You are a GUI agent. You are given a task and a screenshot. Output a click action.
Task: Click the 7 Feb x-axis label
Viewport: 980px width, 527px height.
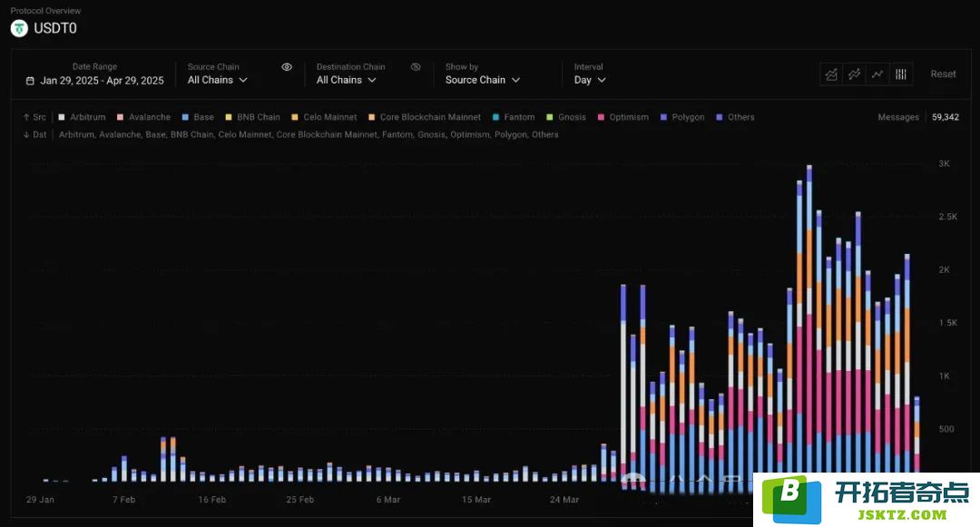tap(123, 500)
